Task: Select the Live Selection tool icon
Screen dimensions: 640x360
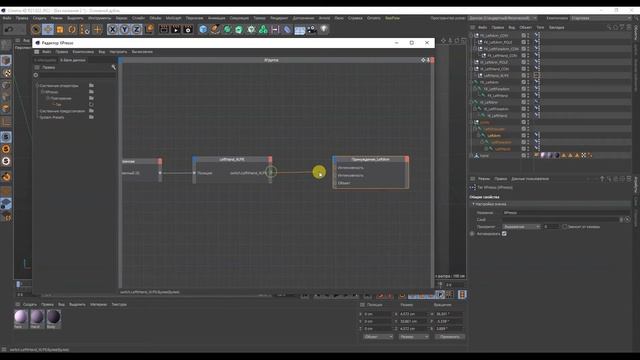Action: click(36, 29)
